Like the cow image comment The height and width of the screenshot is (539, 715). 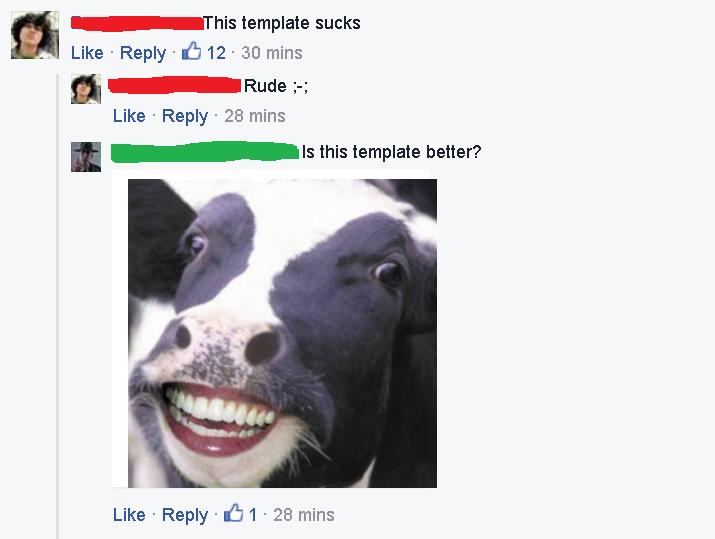pos(129,515)
